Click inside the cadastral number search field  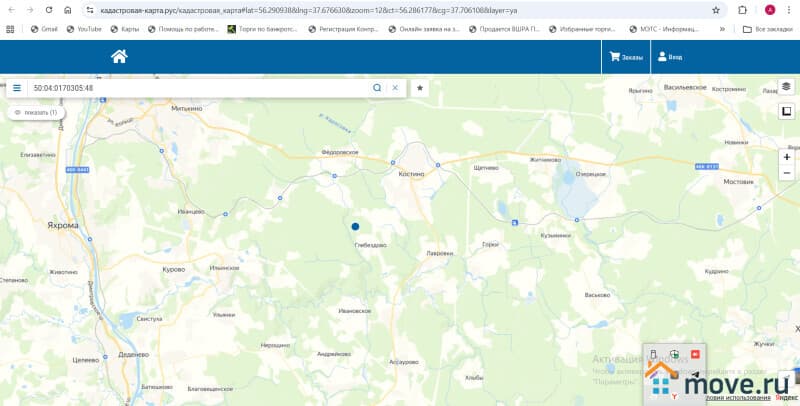[200, 88]
